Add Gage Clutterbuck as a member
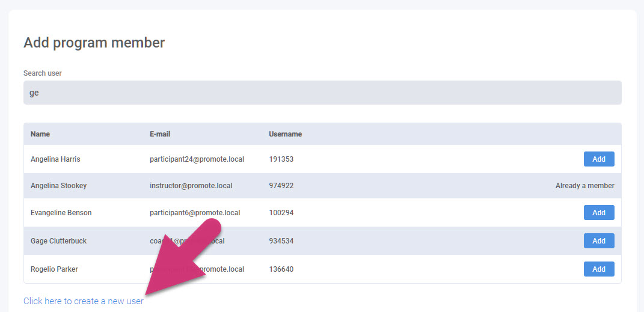The width and height of the screenshot is (644, 312). (x=598, y=241)
